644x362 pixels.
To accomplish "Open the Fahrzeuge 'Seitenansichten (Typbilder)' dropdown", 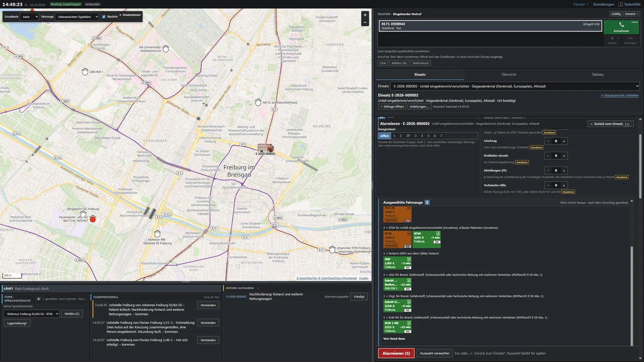I will 77,17.
